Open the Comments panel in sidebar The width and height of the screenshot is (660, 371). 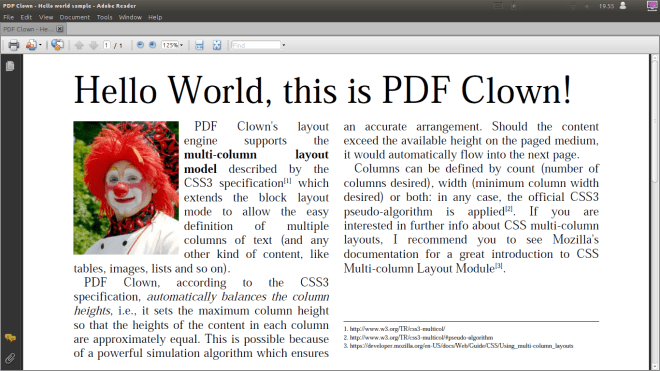(x=10, y=338)
